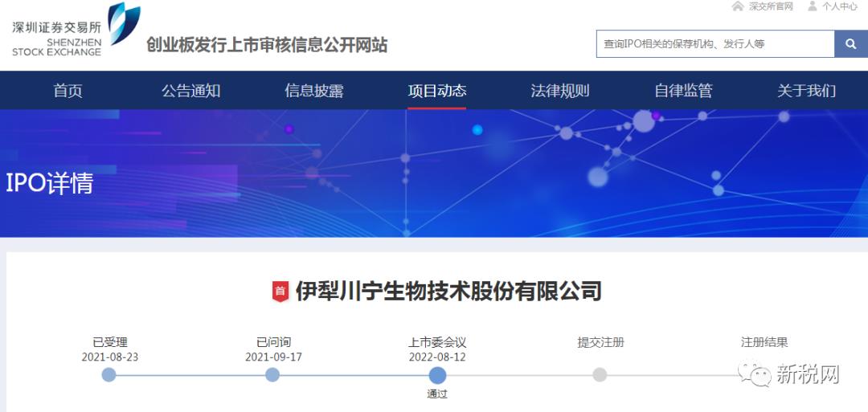The width and height of the screenshot is (868, 412).
Task: Open the 公告通知 menu
Action: click(191, 91)
